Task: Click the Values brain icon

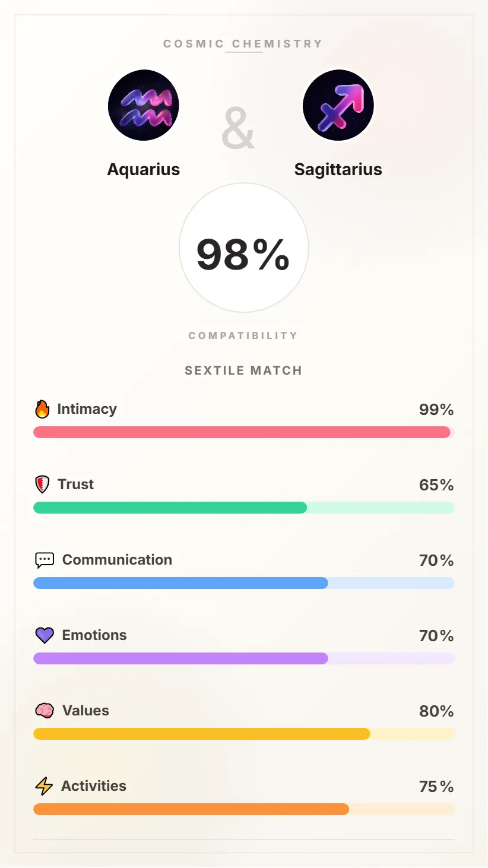Action: click(45, 711)
